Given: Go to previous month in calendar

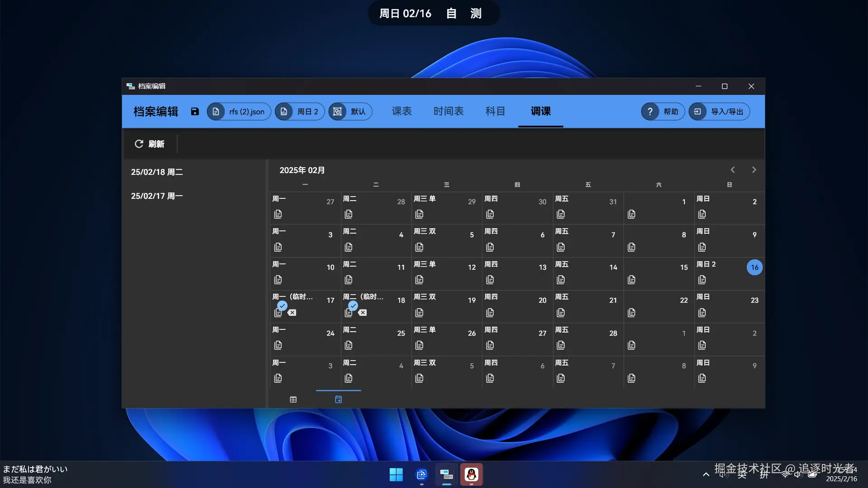Looking at the screenshot, I should pos(733,170).
